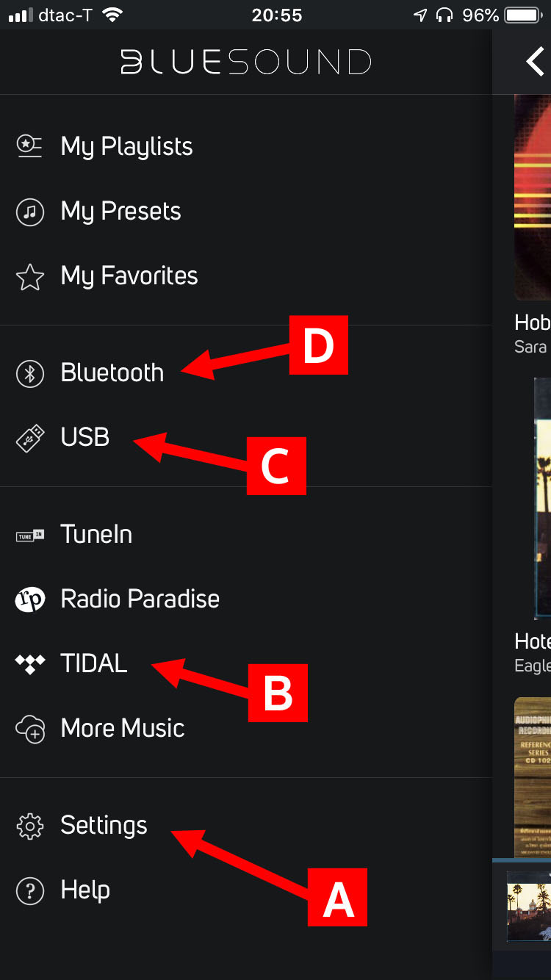Select My Presets from the menu

point(120,212)
